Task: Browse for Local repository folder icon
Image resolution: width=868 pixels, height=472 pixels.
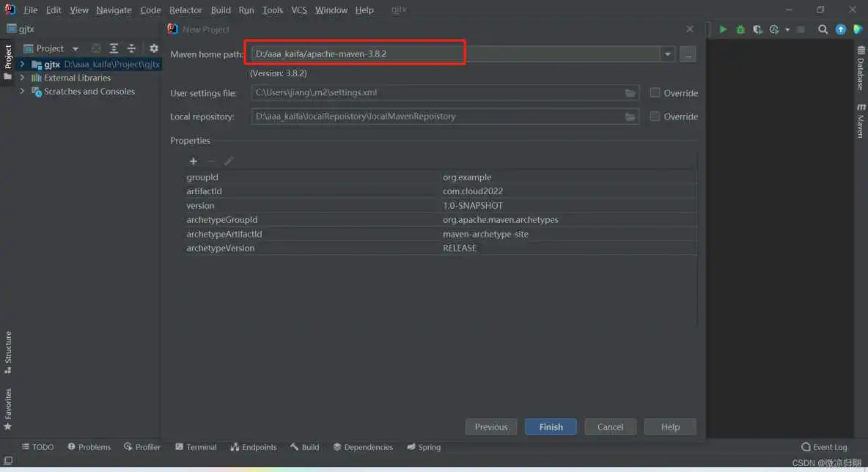Action: (630, 117)
